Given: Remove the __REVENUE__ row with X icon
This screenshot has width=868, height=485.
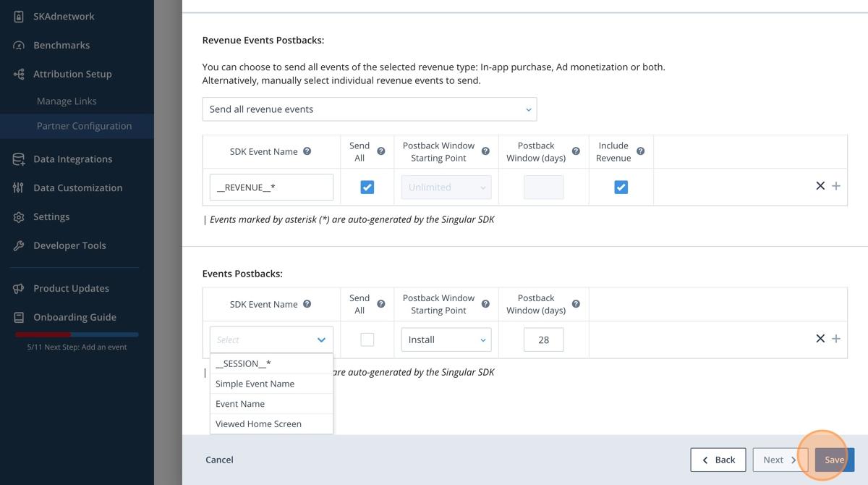Looking at the screenshot, I should point(820,186).
